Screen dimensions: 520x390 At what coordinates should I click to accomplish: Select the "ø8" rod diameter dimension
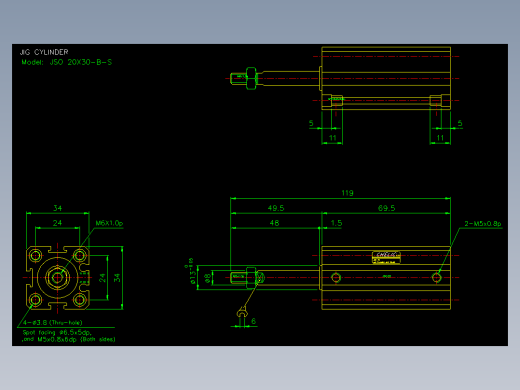(x=208, y=278)
